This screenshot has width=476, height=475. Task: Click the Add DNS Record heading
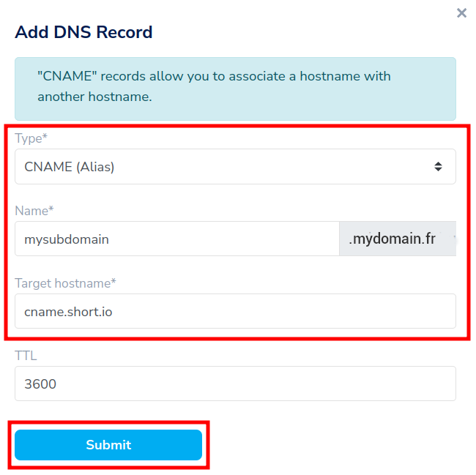coord(83,32)
